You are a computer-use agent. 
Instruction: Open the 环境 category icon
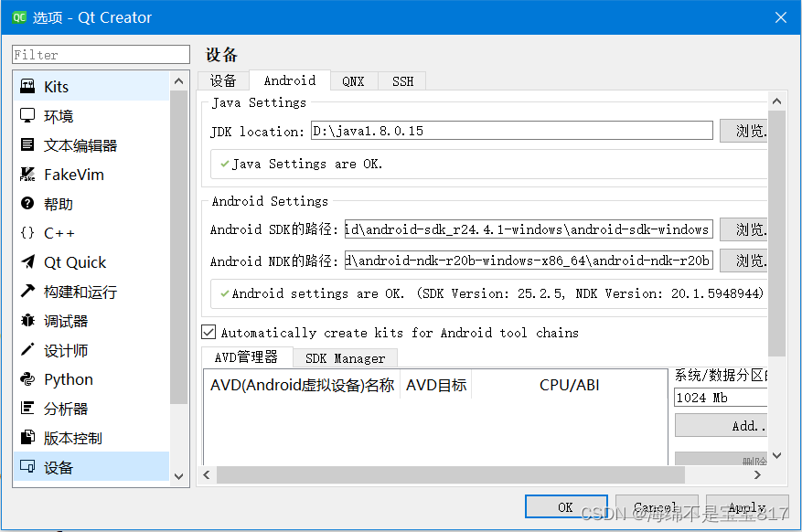pyautogui.click(x=27, y=115)
